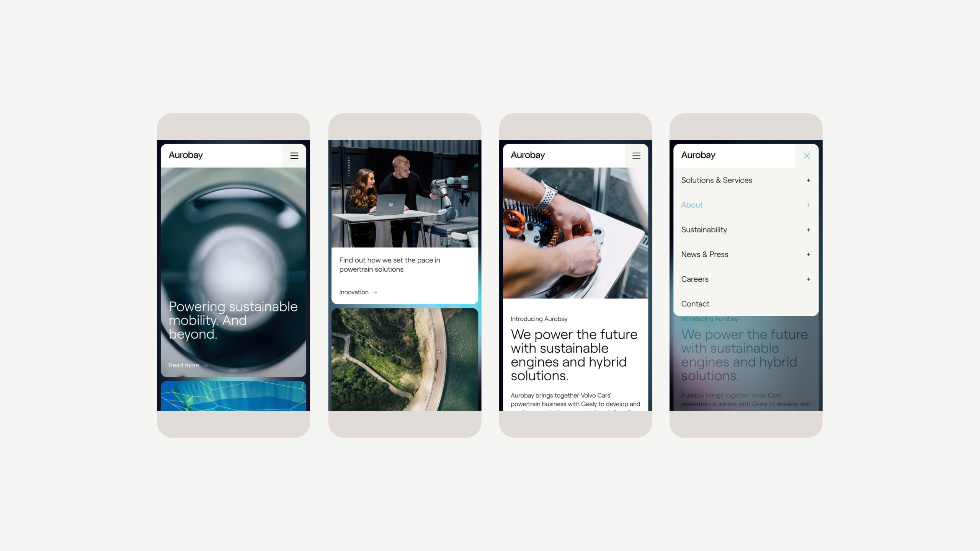The width and height of the screenshot is (980, 551).
Task: Click the plus icon next to Careers
Action: tap(808, 279)
